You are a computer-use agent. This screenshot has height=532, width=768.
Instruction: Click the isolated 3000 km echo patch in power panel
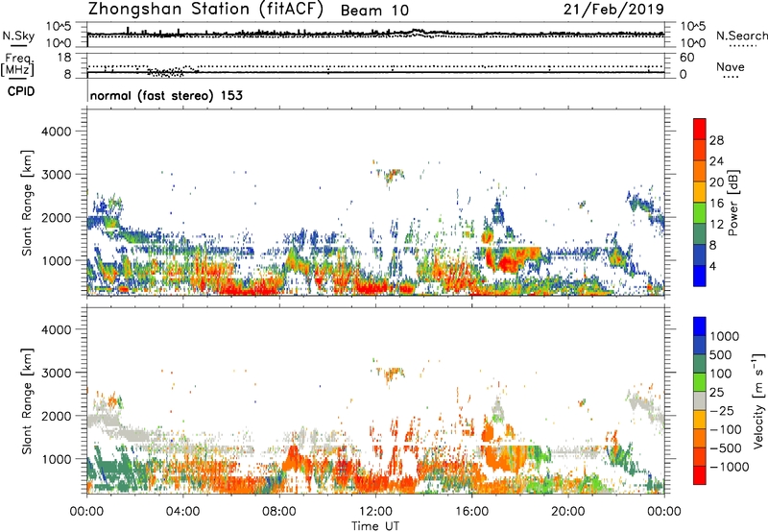(392, 175)
